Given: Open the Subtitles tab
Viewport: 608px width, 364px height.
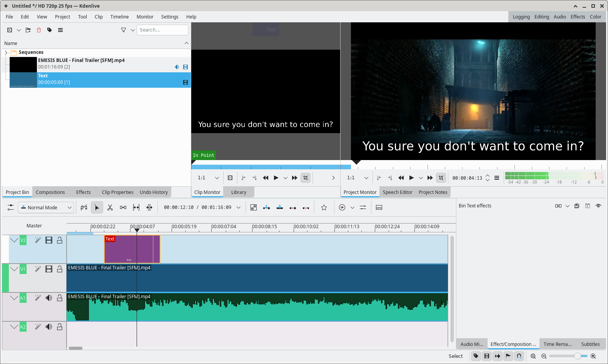Looking at the screenshot, I should [590, 344].
